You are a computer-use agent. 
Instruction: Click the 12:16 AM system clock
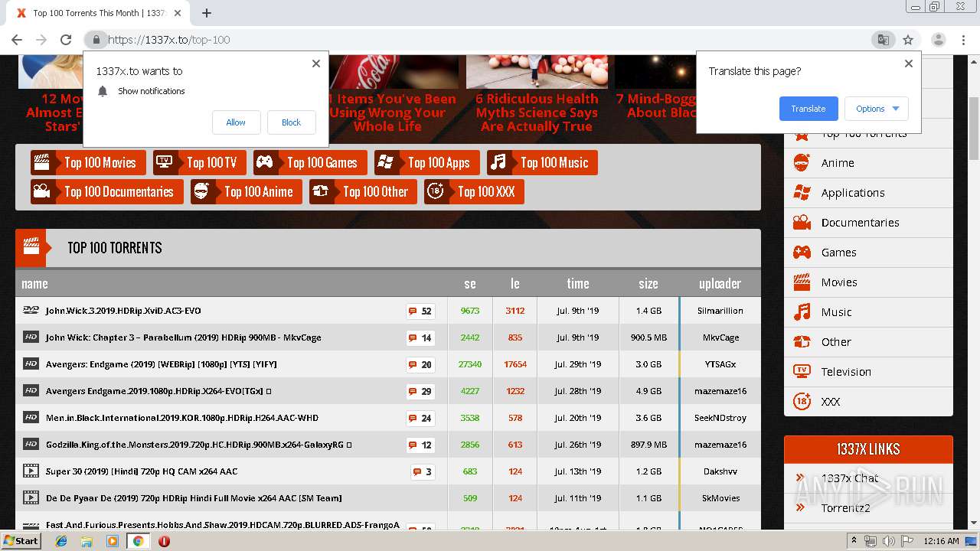coord(941,541)
